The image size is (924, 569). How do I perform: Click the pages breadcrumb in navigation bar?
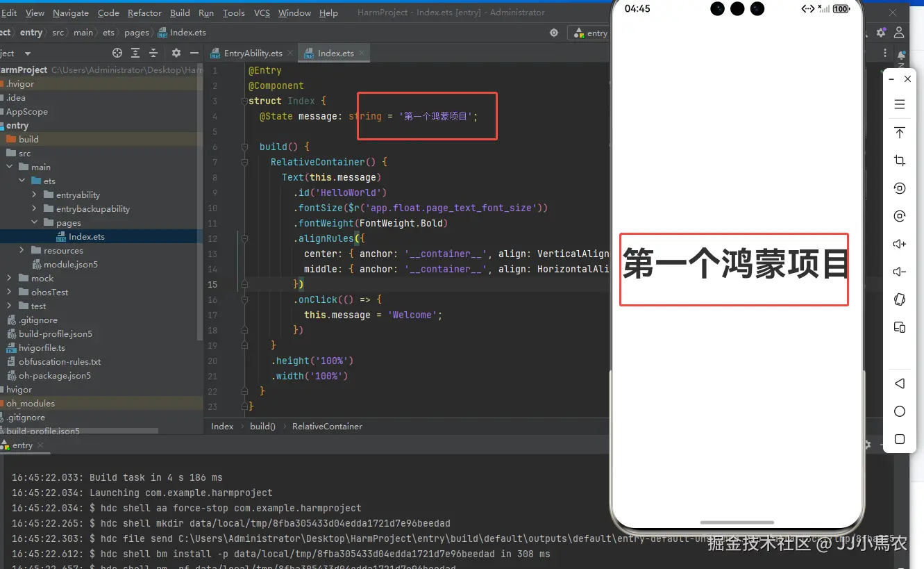pyautogui.click(x=137, y=33)
